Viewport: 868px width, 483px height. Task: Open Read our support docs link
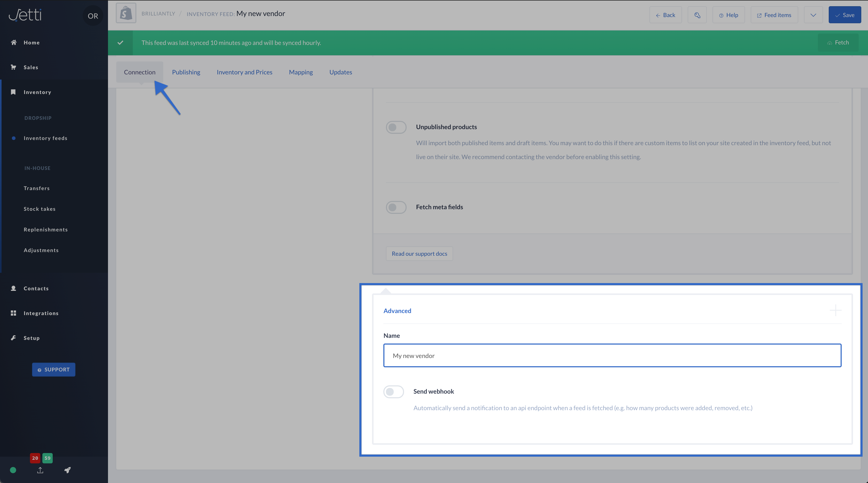coord(419,254)
